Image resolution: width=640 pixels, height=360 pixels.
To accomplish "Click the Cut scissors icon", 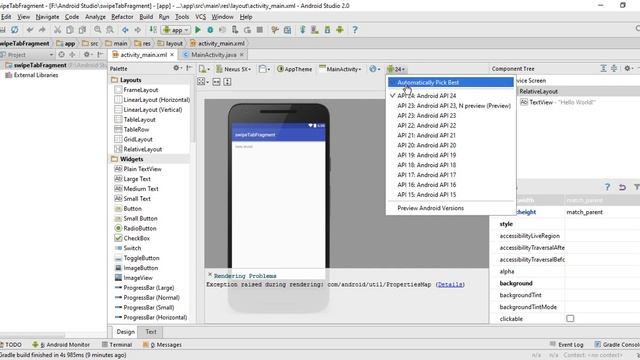I will [58, 30].
